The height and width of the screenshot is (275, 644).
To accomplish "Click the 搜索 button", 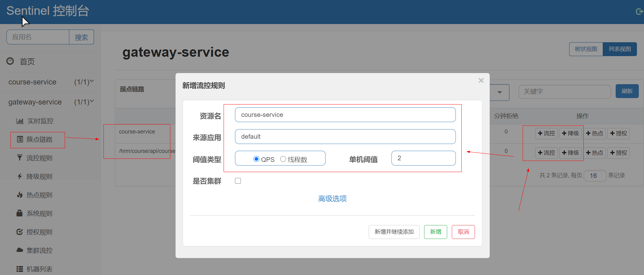I will click(x=81, y=37).
